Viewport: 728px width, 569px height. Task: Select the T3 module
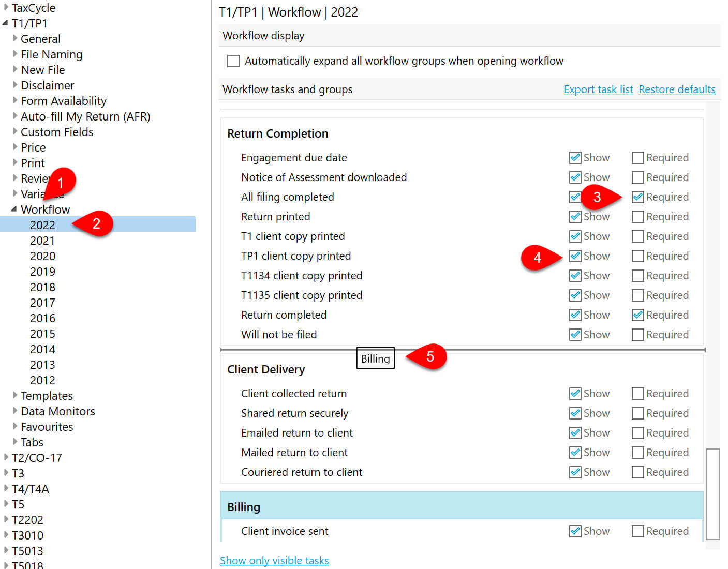tap(18, 473)
